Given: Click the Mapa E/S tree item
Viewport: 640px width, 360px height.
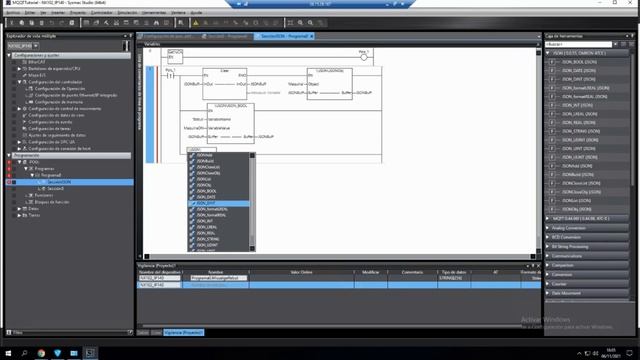Looking at the screenshot, I should [x=37, y=75].
